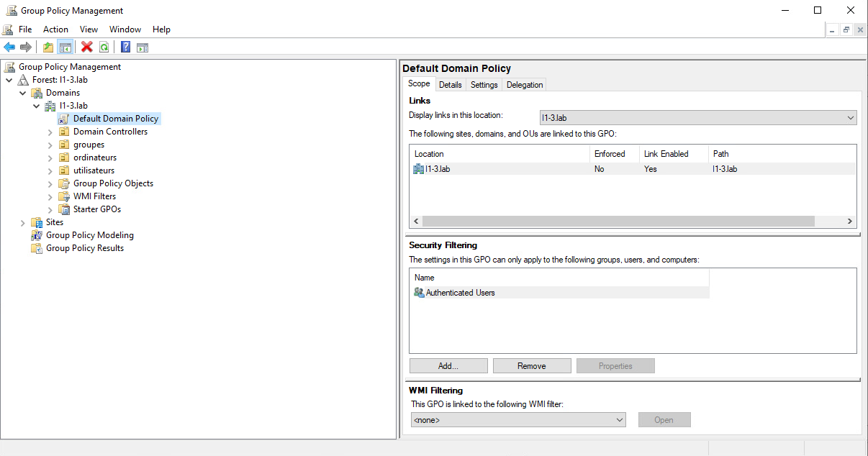This screenshot has width=868, height=456.
Task: Click the Back arrow in the toolbar
Action: point(9,47)
